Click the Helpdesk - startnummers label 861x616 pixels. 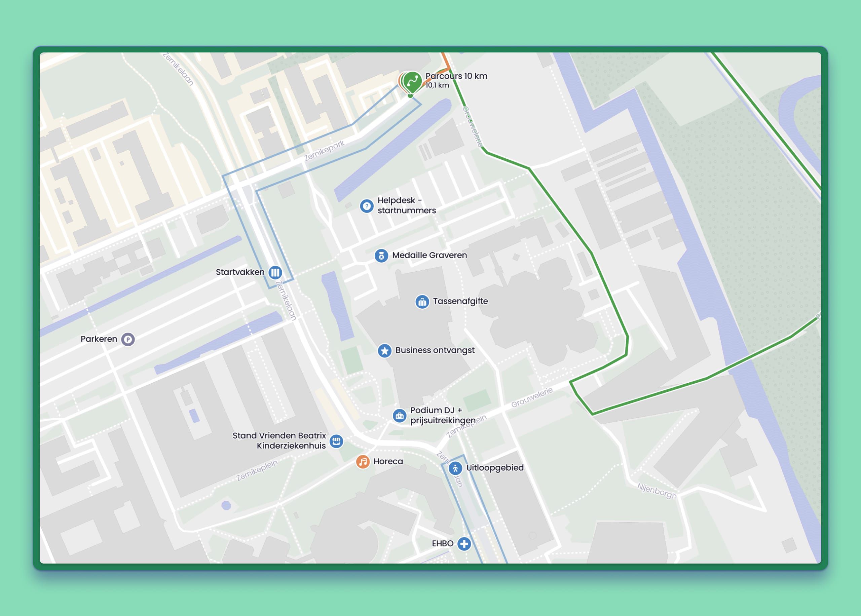point(406,205)
